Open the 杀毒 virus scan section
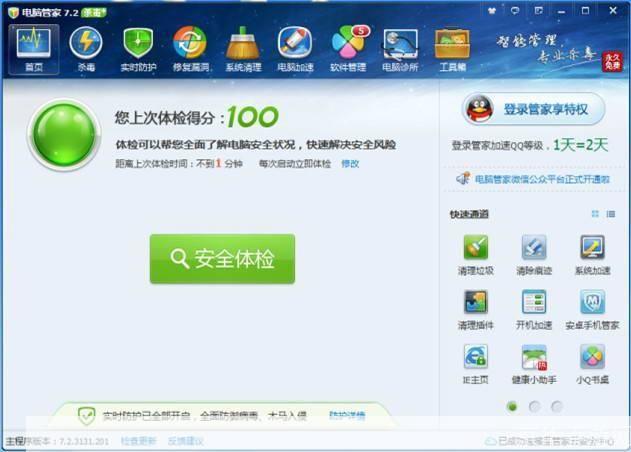This screenshot has height=452, width=631. tap(86, 50)
